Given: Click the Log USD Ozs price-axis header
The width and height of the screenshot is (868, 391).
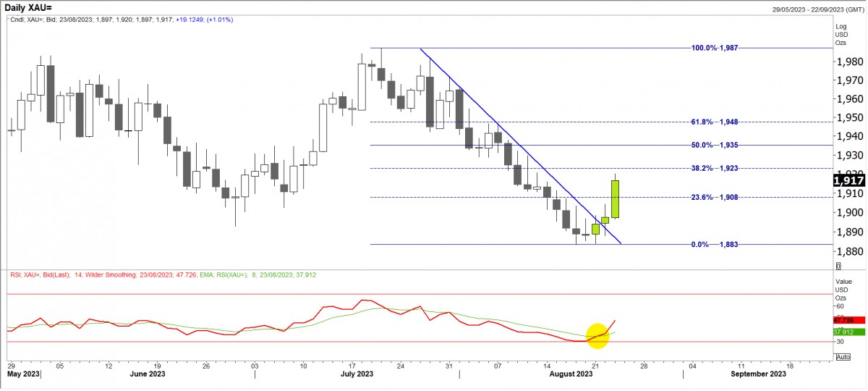Looking at the screenshot, I should point(841,33).
